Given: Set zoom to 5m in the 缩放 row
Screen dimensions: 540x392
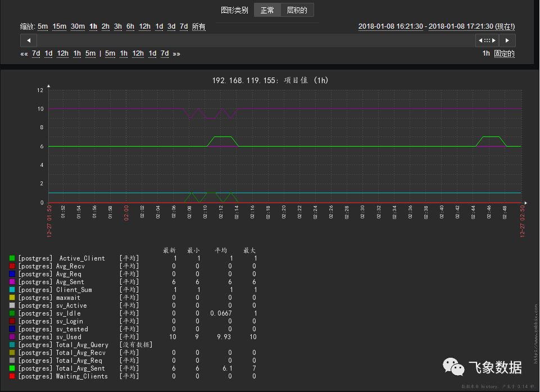Looking at the screenshot, I should [43, 26].
